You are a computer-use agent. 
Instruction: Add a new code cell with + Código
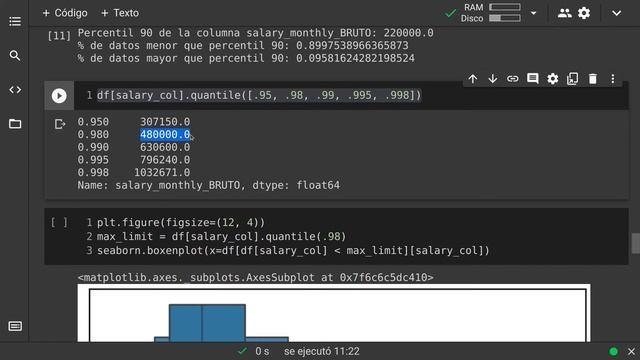[x=65, y=13]
